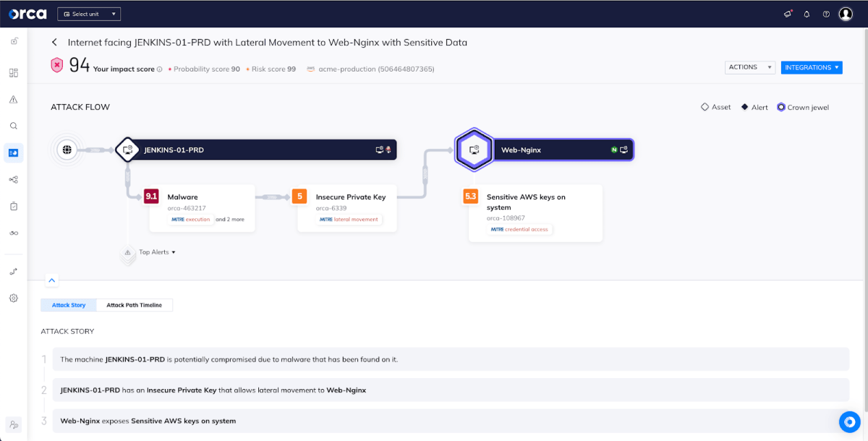This screenshot has height=441, width=868.
Task: Open the automation route icon in sidebar
Action: (13, 272)
